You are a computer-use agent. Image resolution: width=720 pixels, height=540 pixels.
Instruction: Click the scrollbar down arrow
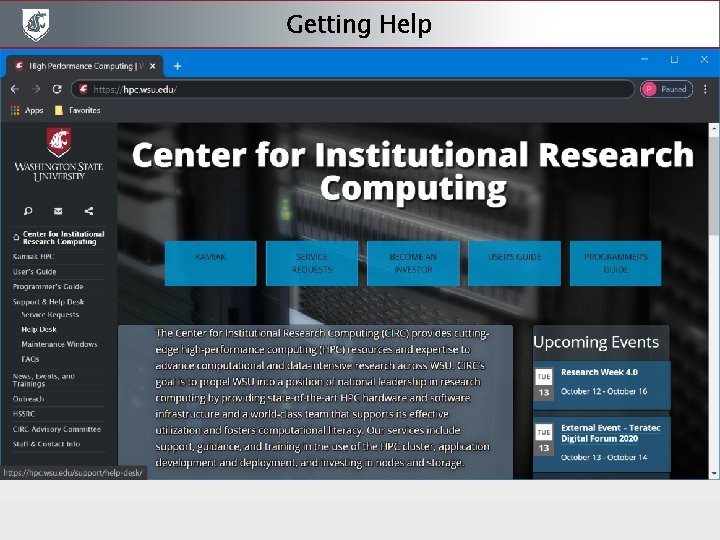(x=714, y=473)
